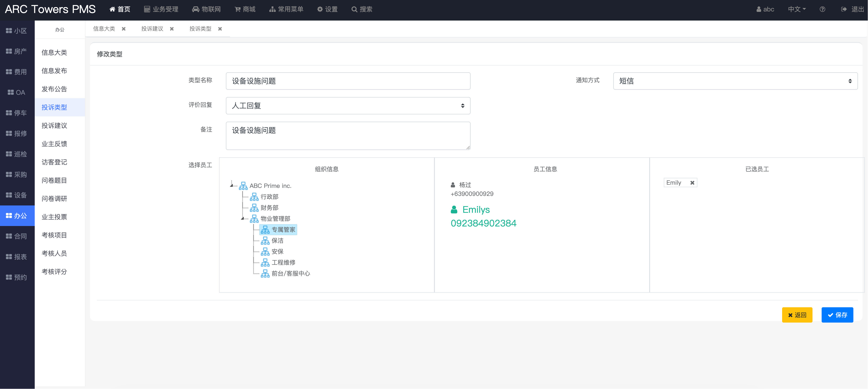Click the help question mark icon

pyautogui.click(x=822, y=9)
